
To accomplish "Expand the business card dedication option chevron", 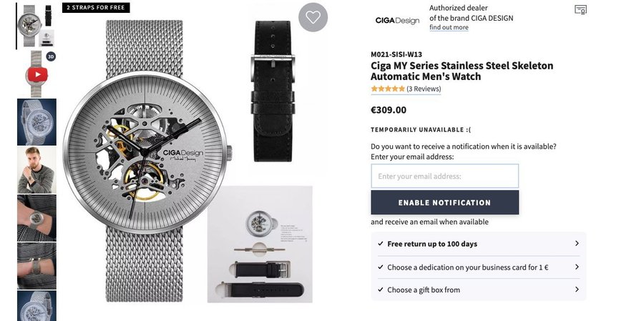I will click(577, 267).
